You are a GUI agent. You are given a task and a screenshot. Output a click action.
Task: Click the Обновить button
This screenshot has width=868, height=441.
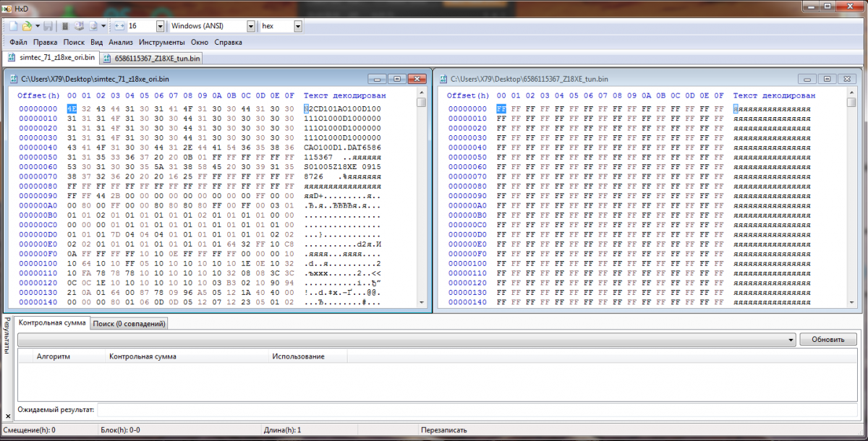point(827,339)
